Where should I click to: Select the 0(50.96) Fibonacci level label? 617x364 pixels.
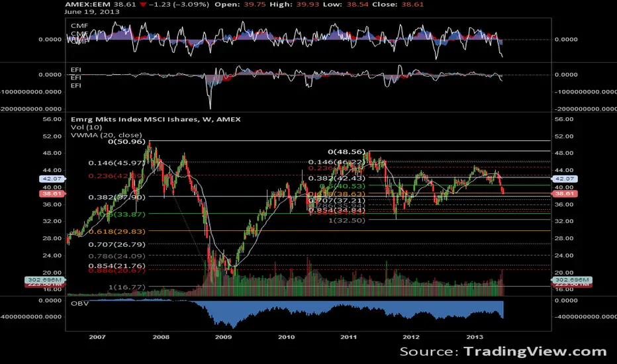[x=126, y=142]
